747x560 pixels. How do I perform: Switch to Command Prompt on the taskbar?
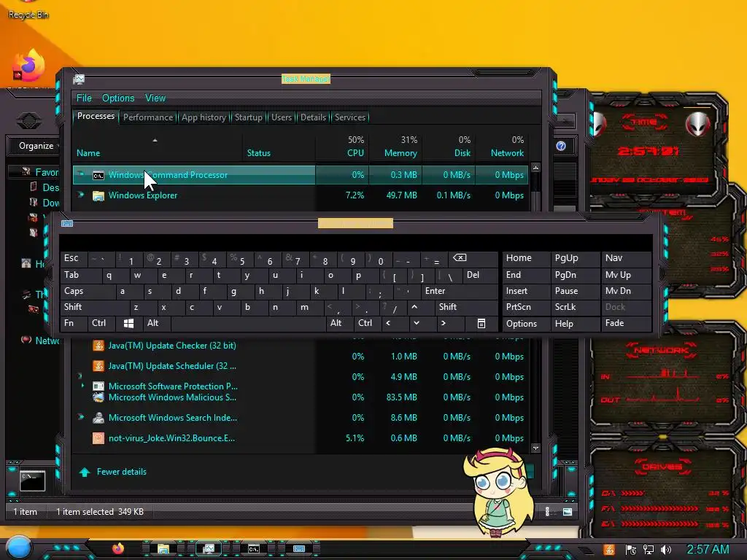pos(253,549)
